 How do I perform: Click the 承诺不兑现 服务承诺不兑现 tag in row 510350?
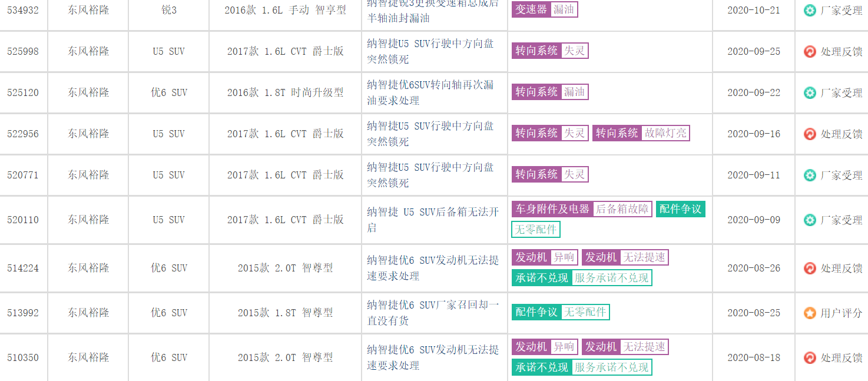coord(582,367)
